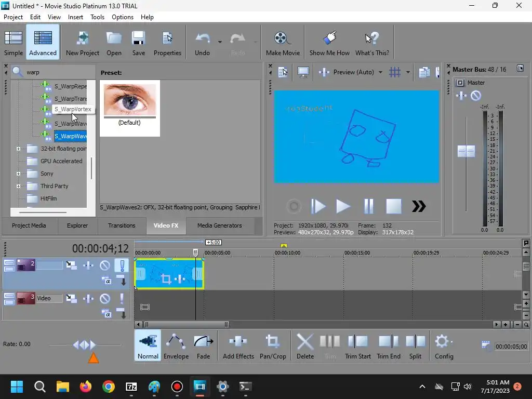Expand the Third Party folder
532x399 pixels.
(18, 186)
